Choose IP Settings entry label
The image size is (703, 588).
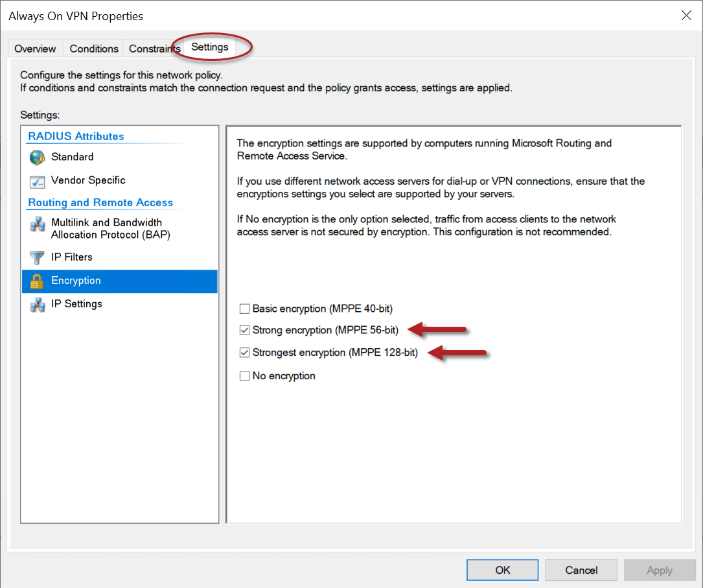tap(76, 304)
